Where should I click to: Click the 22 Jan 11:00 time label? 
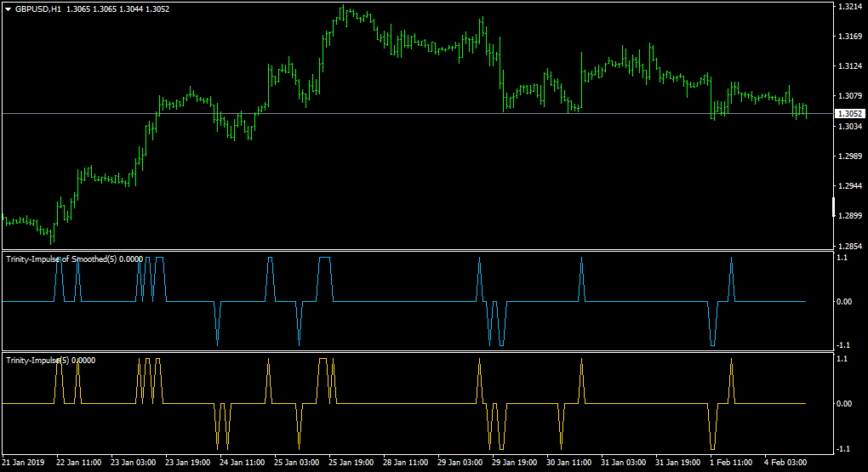click(x=78, y=462)
